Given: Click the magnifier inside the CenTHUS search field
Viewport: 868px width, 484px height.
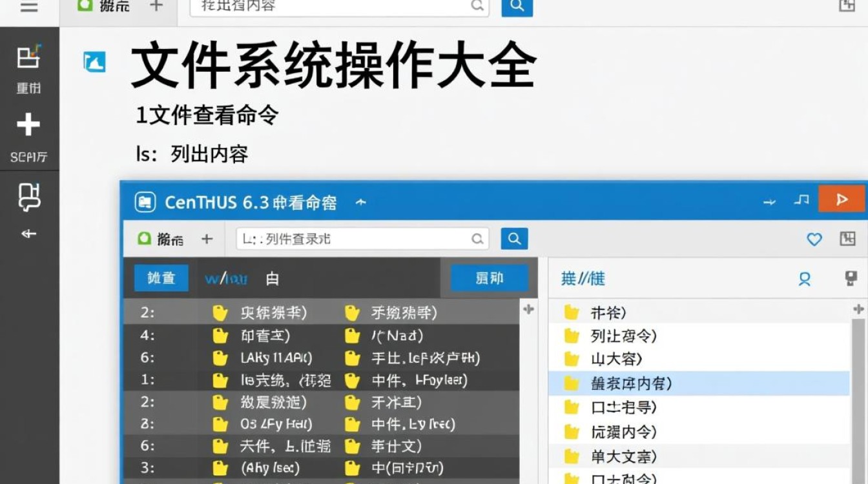Looking at the screenshot, I should point(477,239).
